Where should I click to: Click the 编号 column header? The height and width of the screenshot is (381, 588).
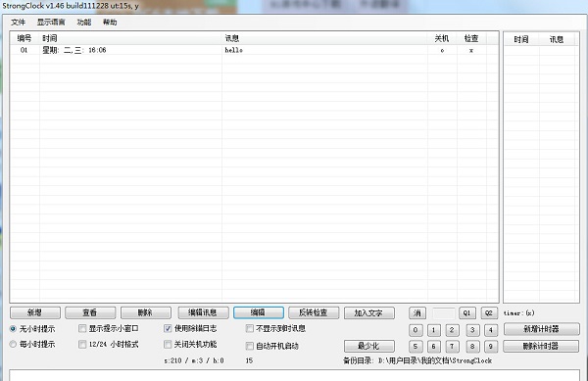pos(24,38)
